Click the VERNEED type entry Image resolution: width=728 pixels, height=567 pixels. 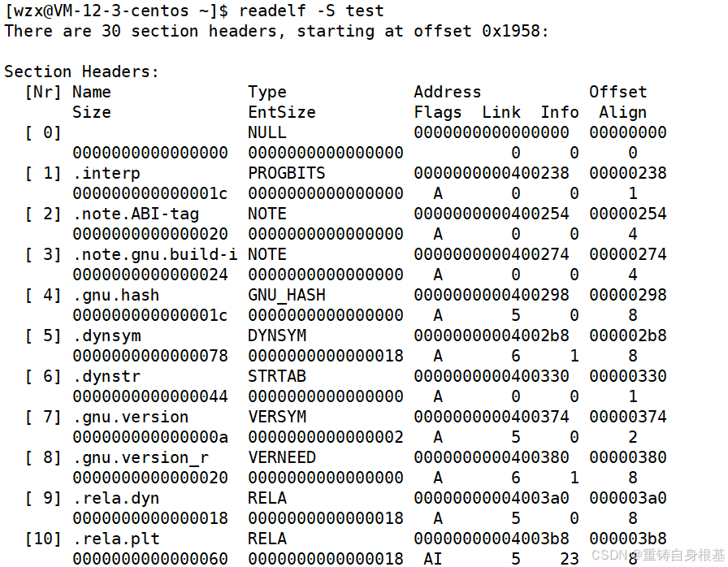(281, 457)
